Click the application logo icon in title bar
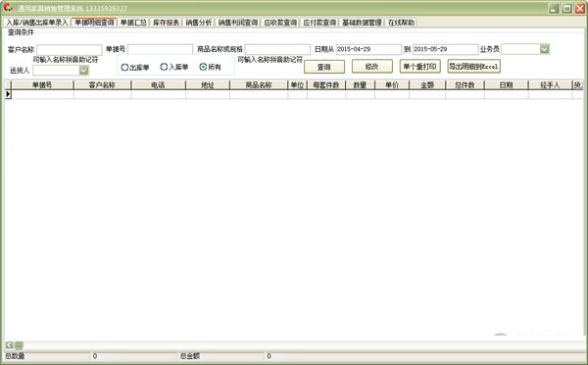 coord(8,8)
